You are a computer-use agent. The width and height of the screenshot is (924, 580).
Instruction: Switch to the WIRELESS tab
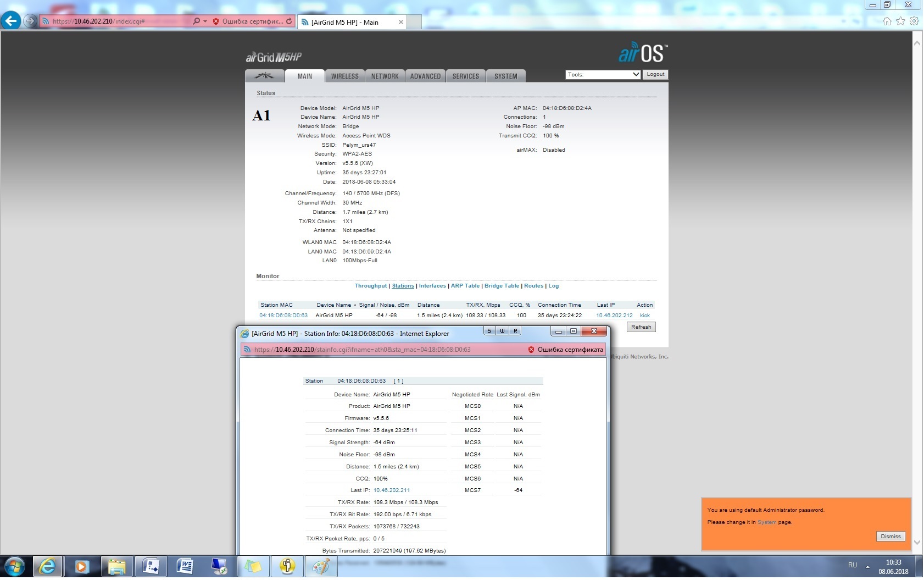tap(345, 76)
